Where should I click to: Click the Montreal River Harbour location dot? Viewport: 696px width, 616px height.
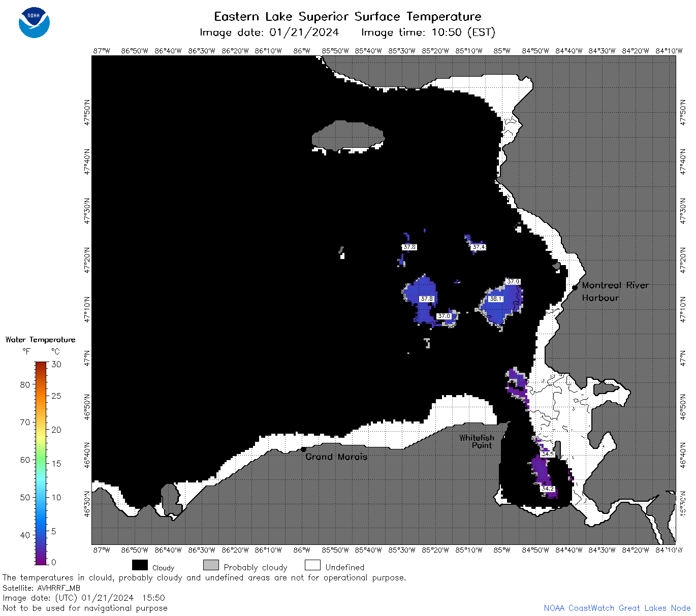(575, 287)
